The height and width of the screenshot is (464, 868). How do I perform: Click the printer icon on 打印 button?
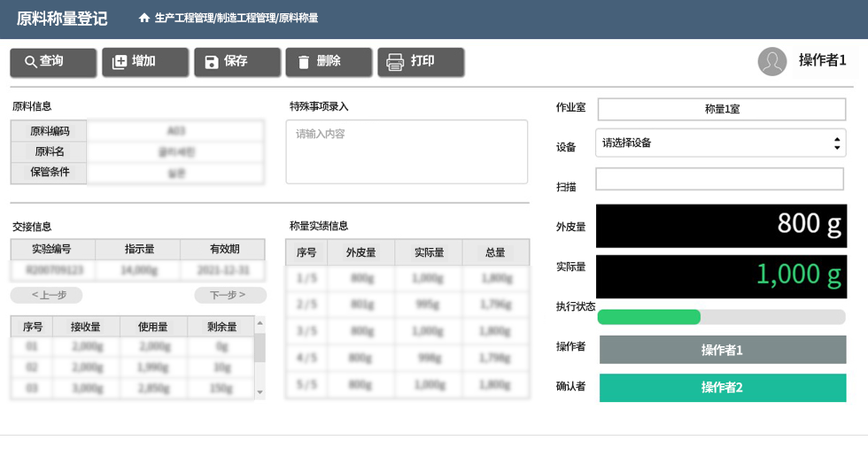coord(396,62)
